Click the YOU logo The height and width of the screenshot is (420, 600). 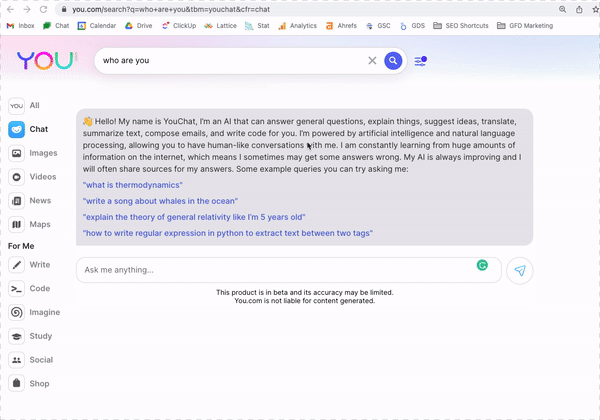pos(46,61)
